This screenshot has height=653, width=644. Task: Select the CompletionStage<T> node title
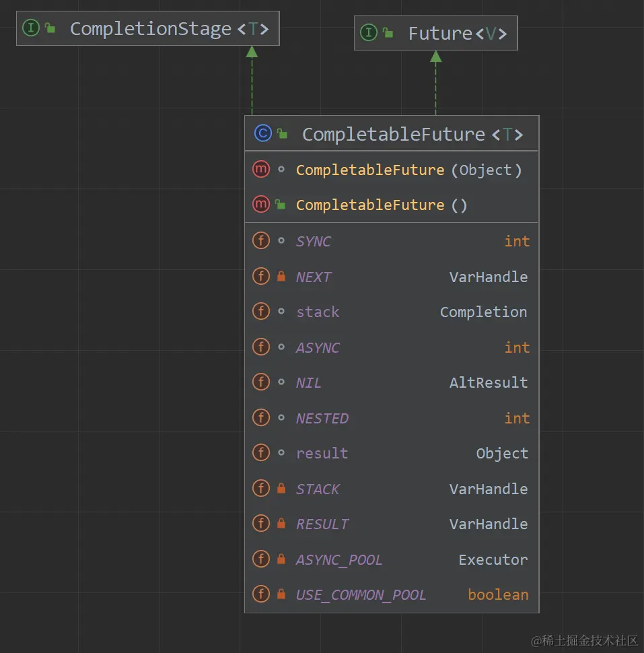click(169, 29)
